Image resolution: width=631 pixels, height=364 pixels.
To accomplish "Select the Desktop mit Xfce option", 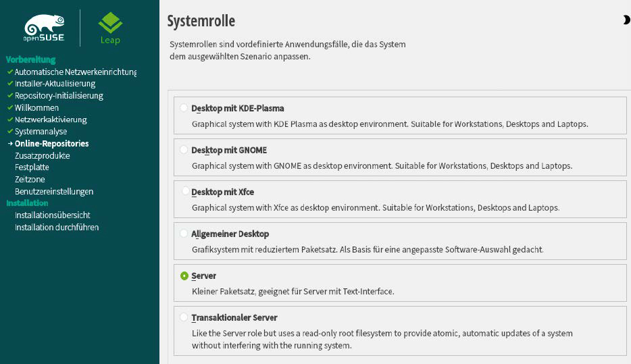I will pyautogui.click(x=184, y=192).
